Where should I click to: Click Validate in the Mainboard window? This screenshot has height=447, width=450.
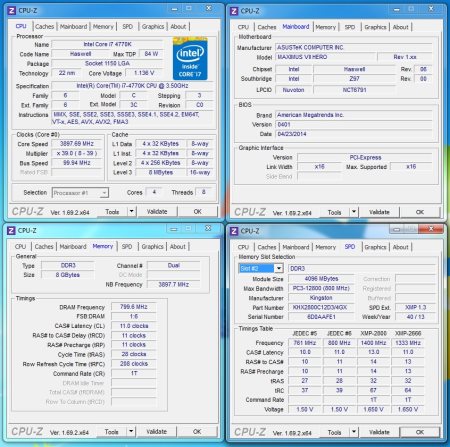click(379, 212)
